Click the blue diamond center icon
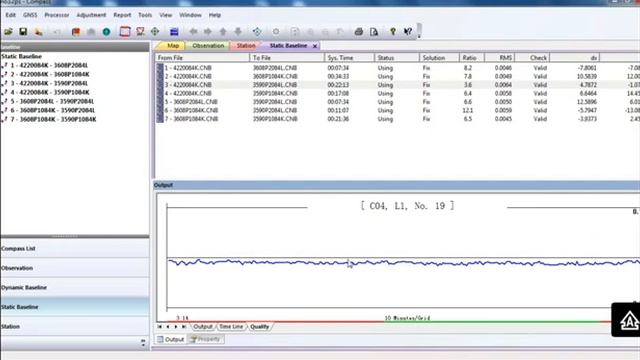The image size is (640, 360). pyautogui.click(x=257, y=31)
